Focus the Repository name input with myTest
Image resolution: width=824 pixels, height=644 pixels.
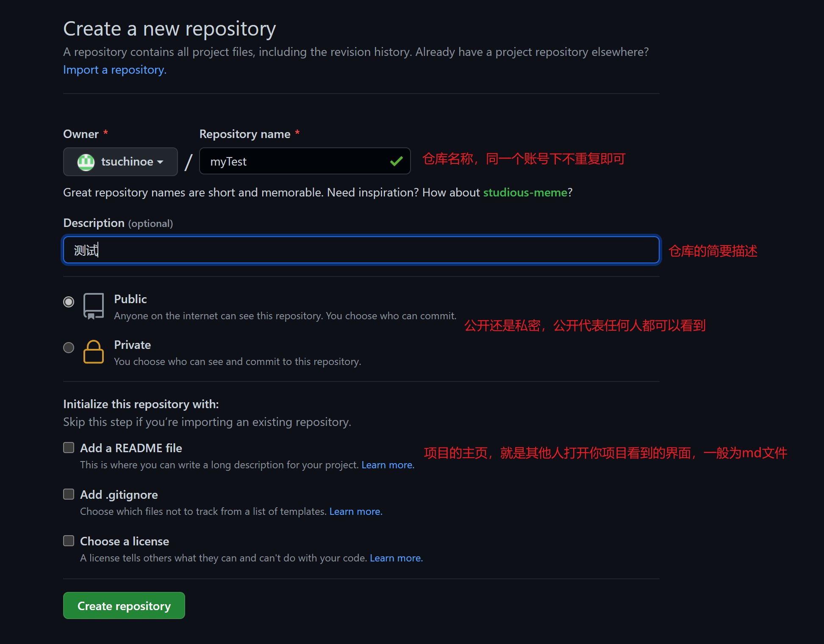coord(305,161)
